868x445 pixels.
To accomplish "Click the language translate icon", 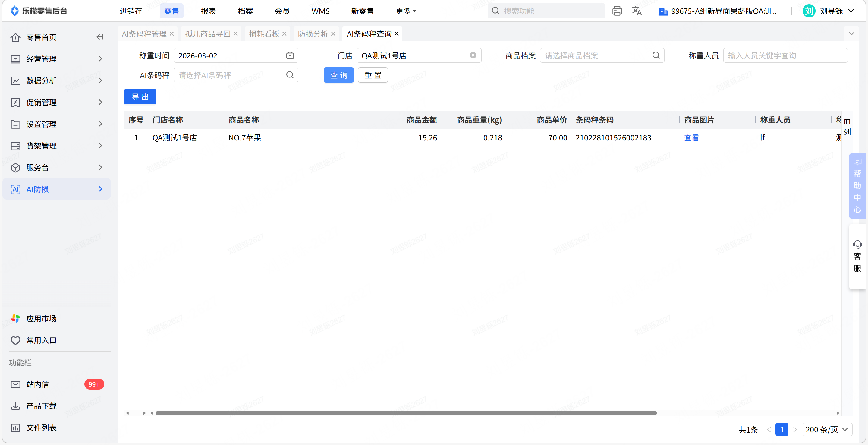I will [637, 11].
